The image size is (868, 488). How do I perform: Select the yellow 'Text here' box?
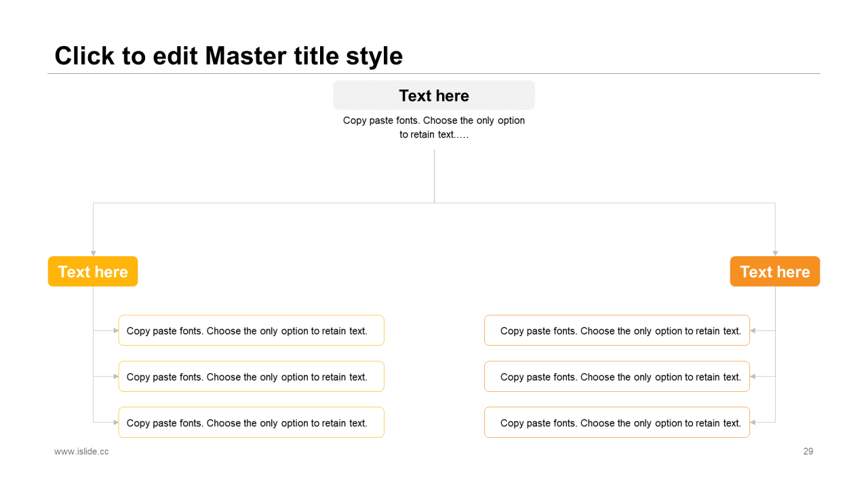click(93, 271)
